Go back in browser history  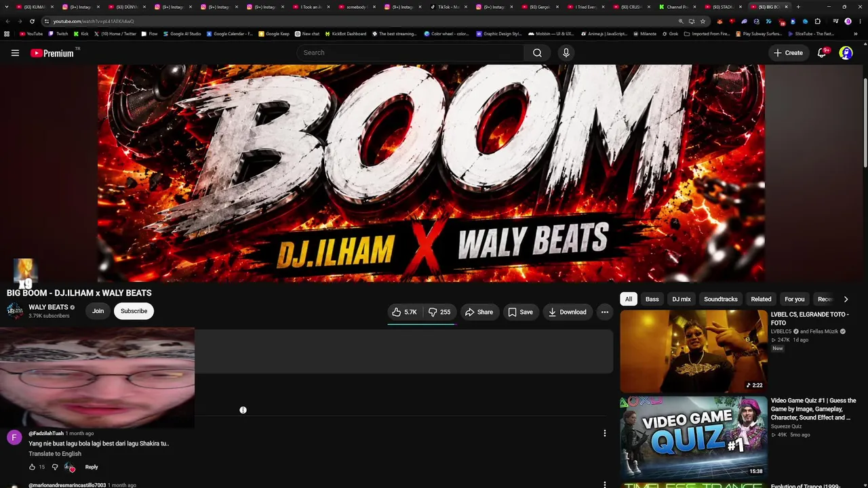pos(7,21)
